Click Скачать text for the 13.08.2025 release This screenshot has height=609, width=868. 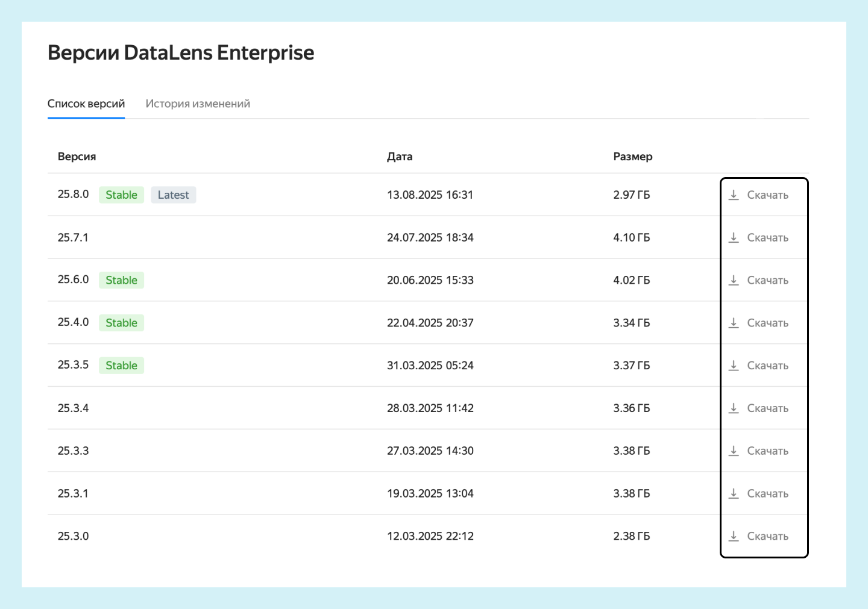tap(767, 195)
